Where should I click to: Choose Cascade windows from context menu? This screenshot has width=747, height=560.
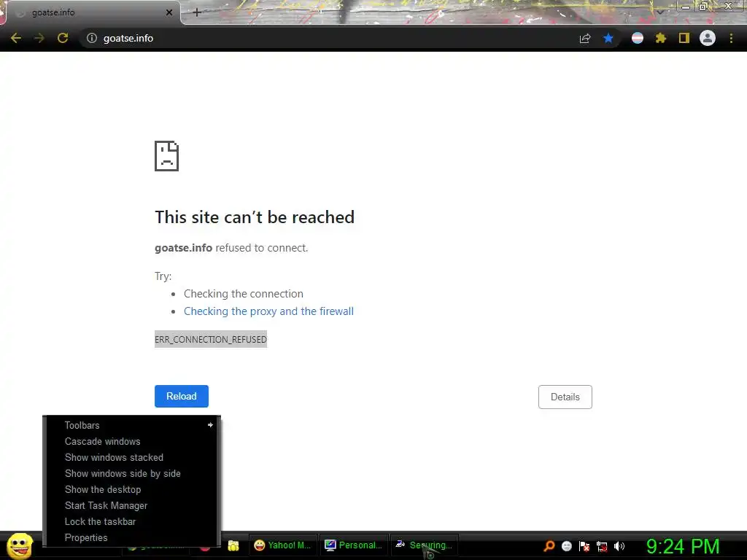click(132, 441)
